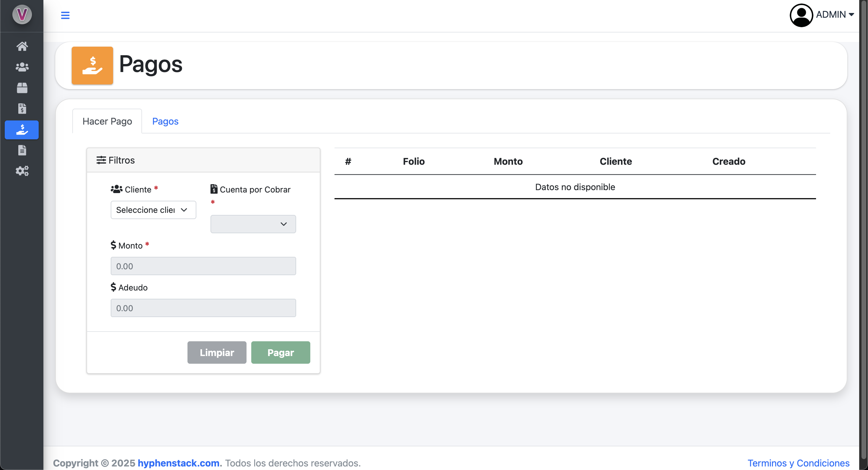This screenshot has width=868, height=470.
Task: Click the admin user avatar icon
Action: pos(801,15)
